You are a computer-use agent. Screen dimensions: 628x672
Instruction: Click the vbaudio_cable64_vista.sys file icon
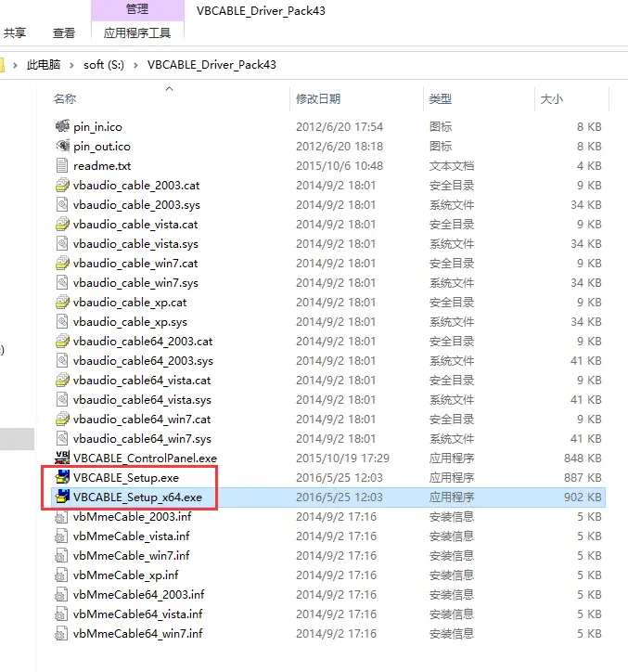(62, 399)
